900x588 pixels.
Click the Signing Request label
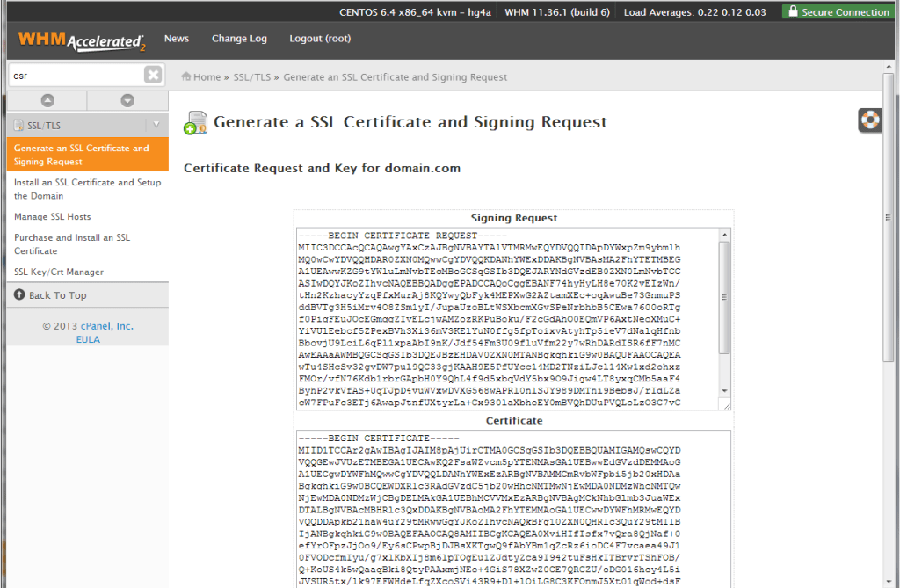click(x=513, y=218)
